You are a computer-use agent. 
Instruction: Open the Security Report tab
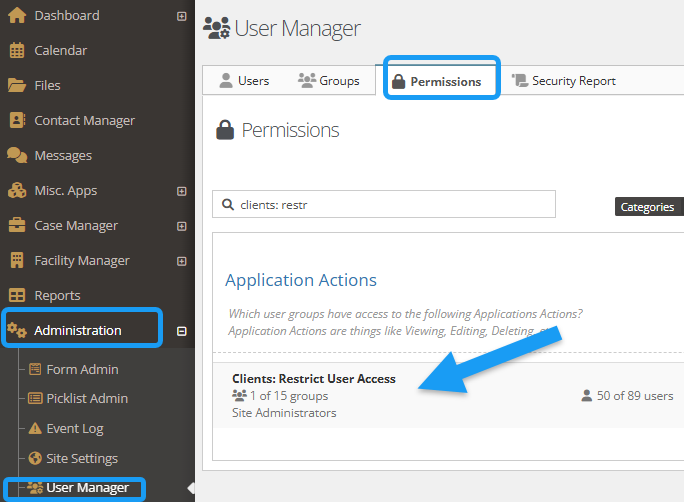click(564, 81)
